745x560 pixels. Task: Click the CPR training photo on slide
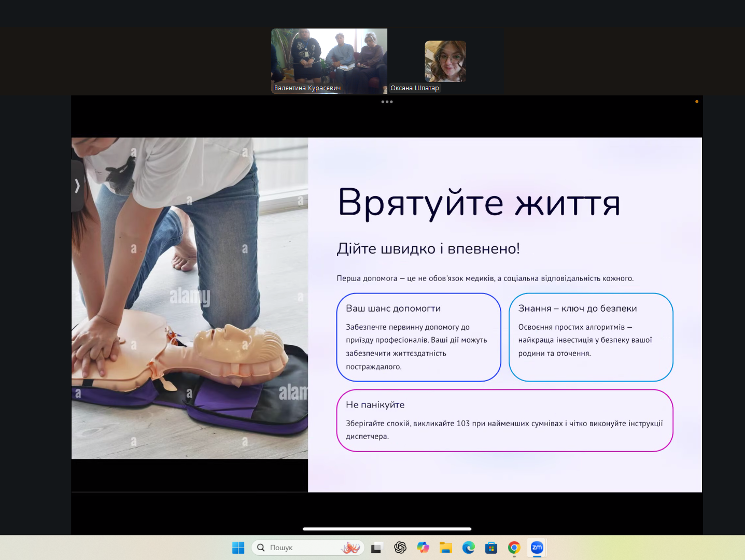(190, 298)
